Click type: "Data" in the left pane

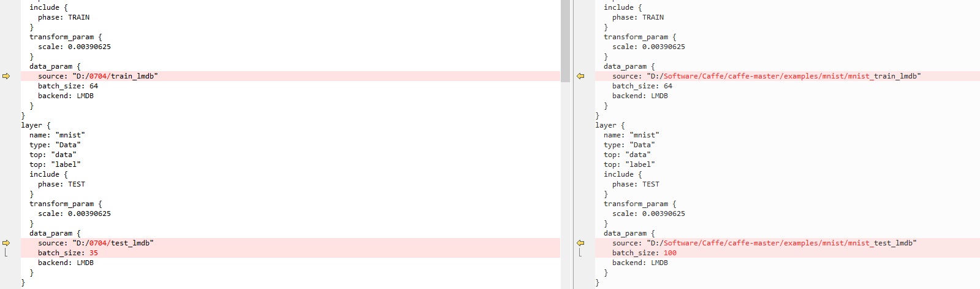point(55,145)
